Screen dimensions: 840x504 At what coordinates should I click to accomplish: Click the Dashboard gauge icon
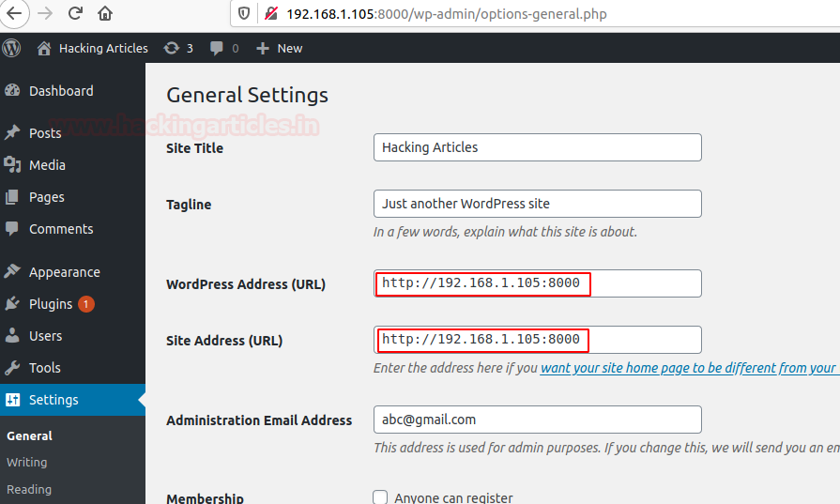click(12, 90)
